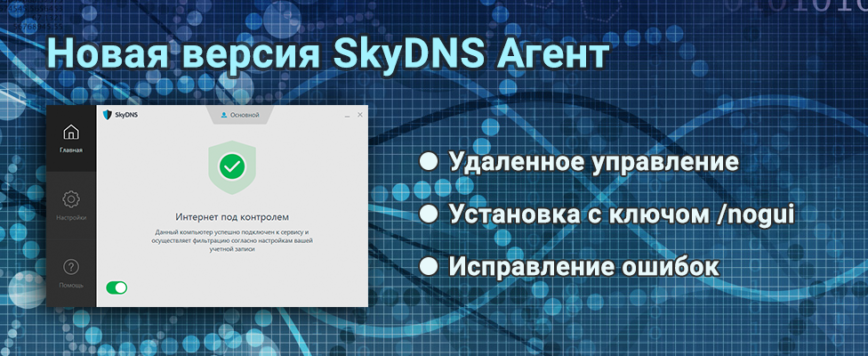The image size is (868, 356).
Task: Click the 'Исправление ошибок' bullet text
Action: coord(584,266)
